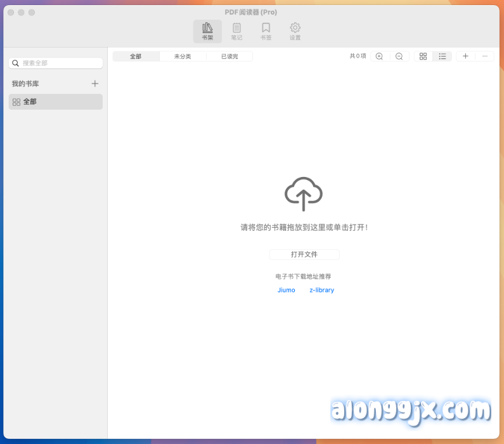The image size is (504, 444).
Task: Select 全部 in the sidebar library list
Action: [x=56, y=101]
